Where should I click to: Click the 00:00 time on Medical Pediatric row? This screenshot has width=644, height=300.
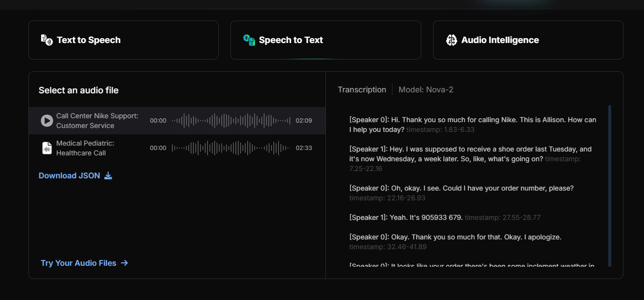click(x=158, y=148)
